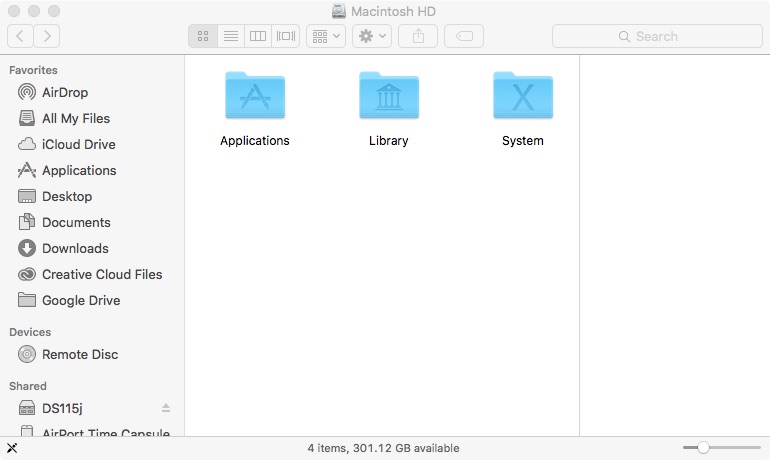The width and height of the screenshot is (770, 460).
Task: Click the status bar customize tool icon
Action: click(12, 448)
